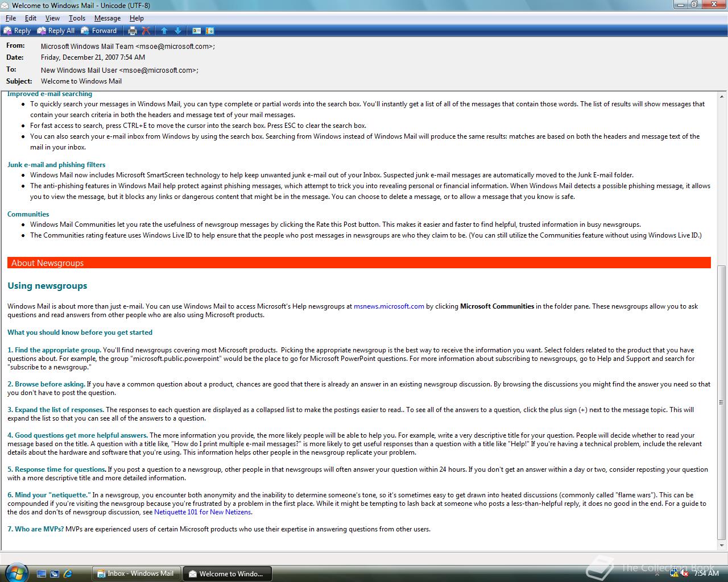Click the About Newsgroups orange banner text
728x582 pixels.
(x=47, y=263)
